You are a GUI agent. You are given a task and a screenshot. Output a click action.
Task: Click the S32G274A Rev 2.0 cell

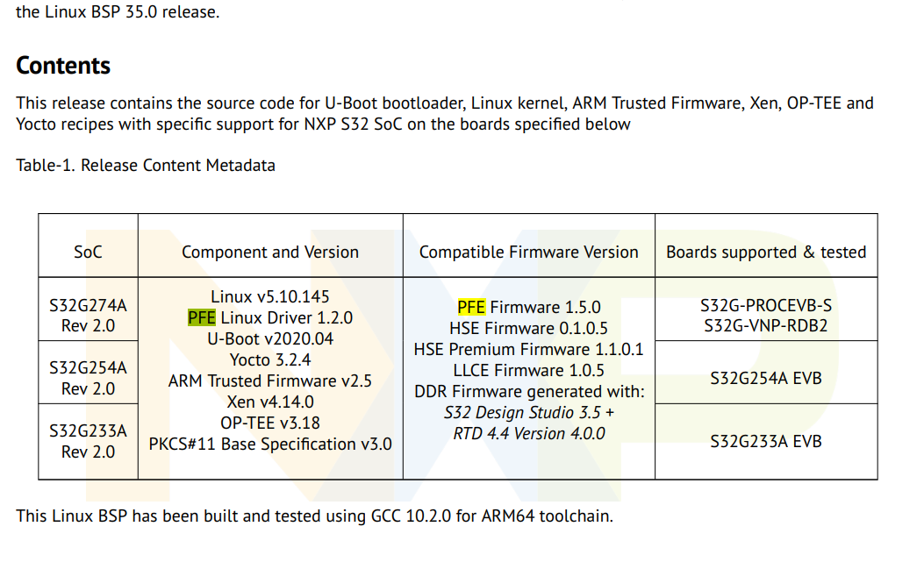(x=88, y=316)
